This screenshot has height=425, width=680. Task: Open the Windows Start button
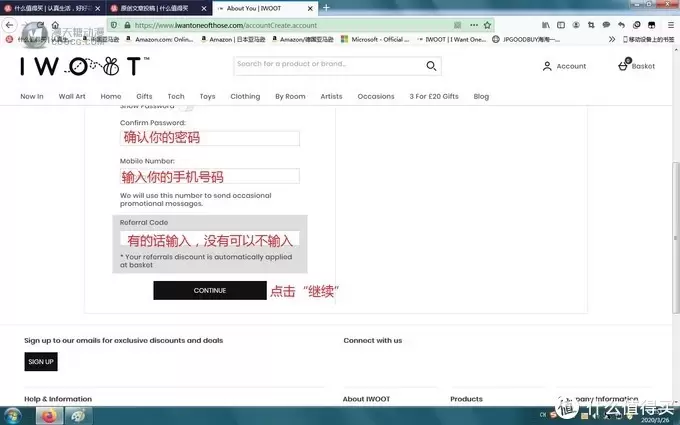coord(12,415)
